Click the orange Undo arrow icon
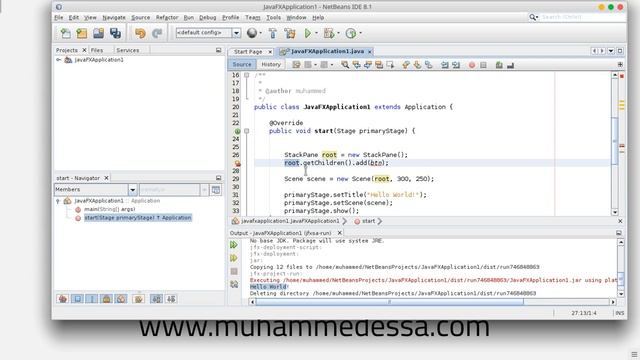This screenshot has height=360, width=640. coord(140,33)
